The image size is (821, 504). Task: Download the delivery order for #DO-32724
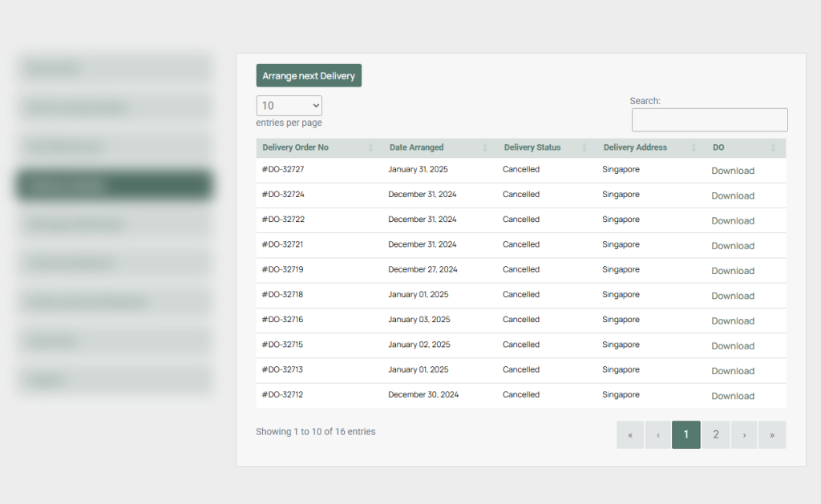pyautogui.click(x=733, y=196)
